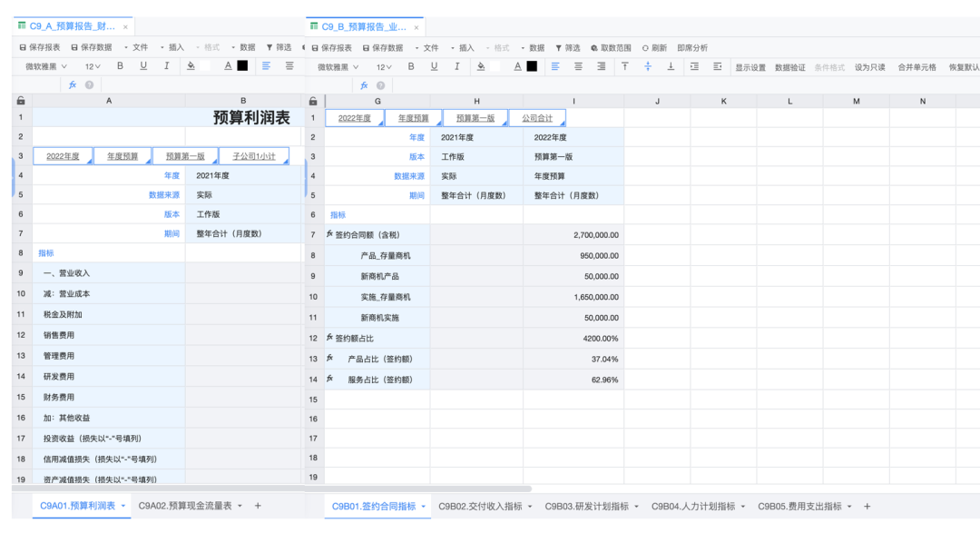This screenshot has width=980, height=533.
Task: Click 保存报表 in left report toolbar
Action: [x=39, y=47]
